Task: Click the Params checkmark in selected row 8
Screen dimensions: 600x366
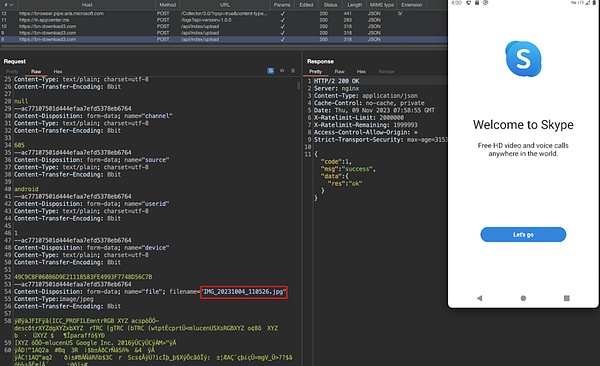Action: coord(282,39)
